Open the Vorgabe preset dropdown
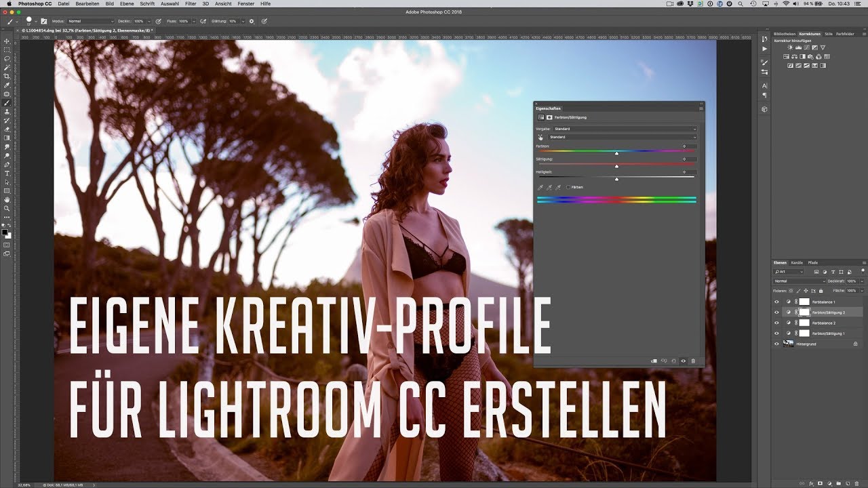The height and width of the screenshot is (488, 868). pyautogui.click(x=625, y=129)
